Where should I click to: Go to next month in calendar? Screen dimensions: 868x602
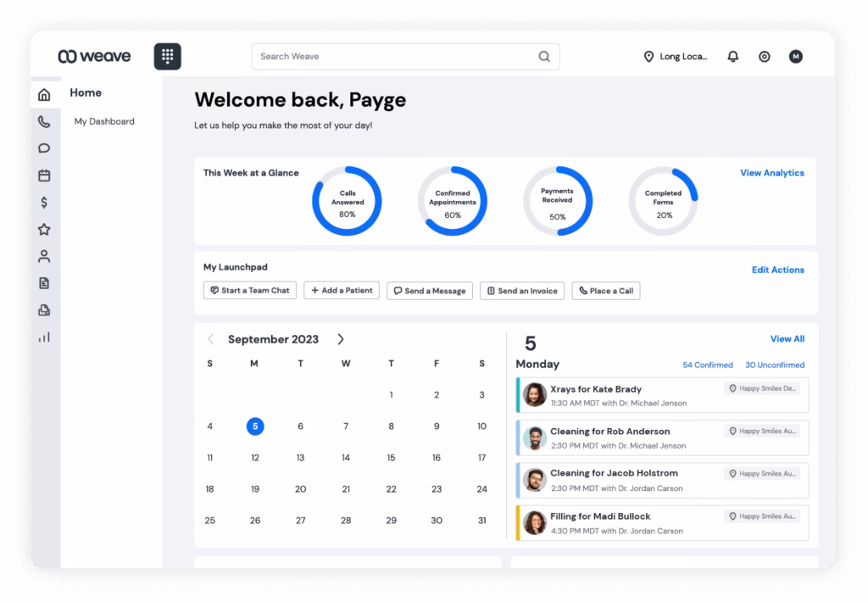coord(341,339)
